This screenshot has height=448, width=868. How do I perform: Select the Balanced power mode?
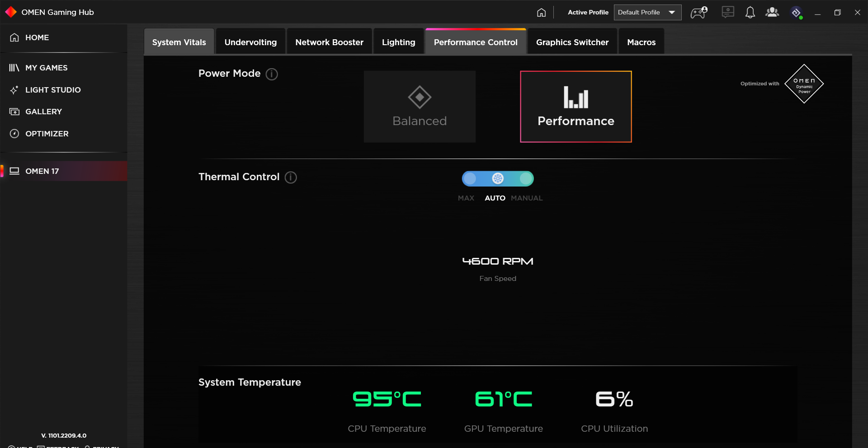[x=420, y=107]
